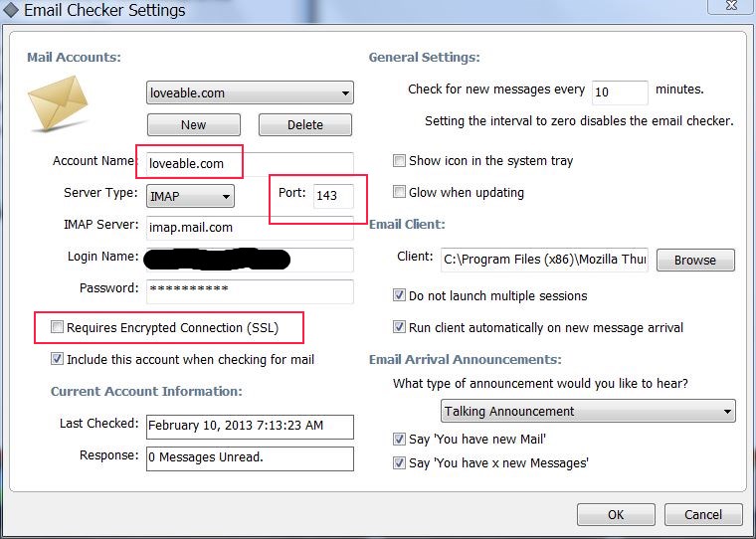Click the New account button

tap(193, 125)
